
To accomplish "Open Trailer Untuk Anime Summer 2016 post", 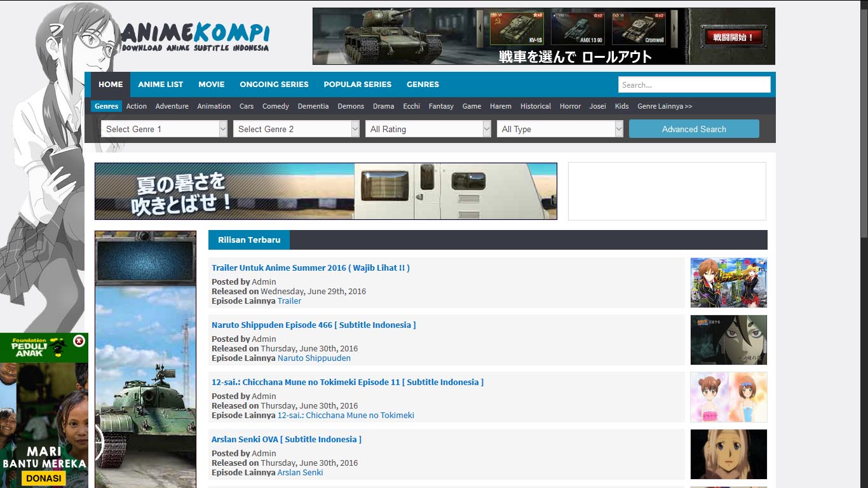I will [x=311, y=268].
